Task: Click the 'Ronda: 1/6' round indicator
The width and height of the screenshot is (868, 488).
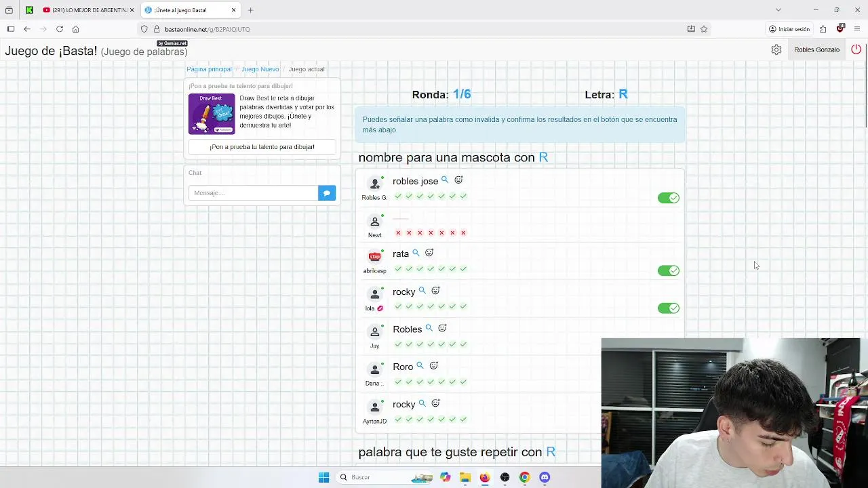Action: [x=441, y=94]
